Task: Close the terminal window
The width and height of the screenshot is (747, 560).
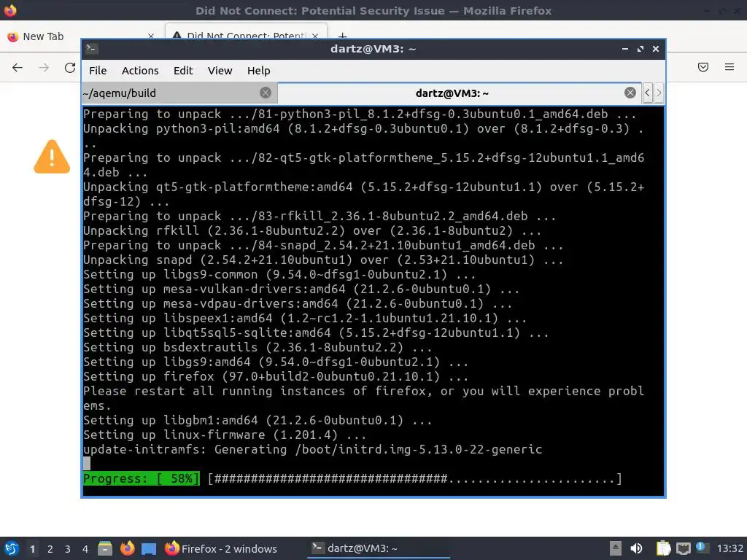Action: (x=656, y=49)
